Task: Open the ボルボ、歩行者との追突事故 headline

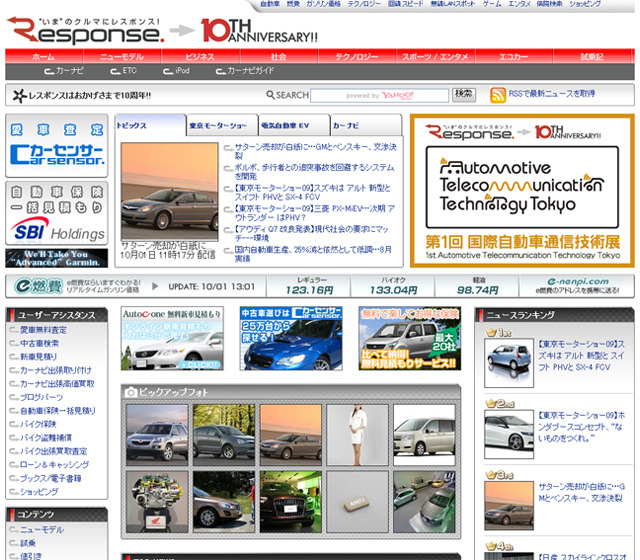Action: tap(314, 172)
